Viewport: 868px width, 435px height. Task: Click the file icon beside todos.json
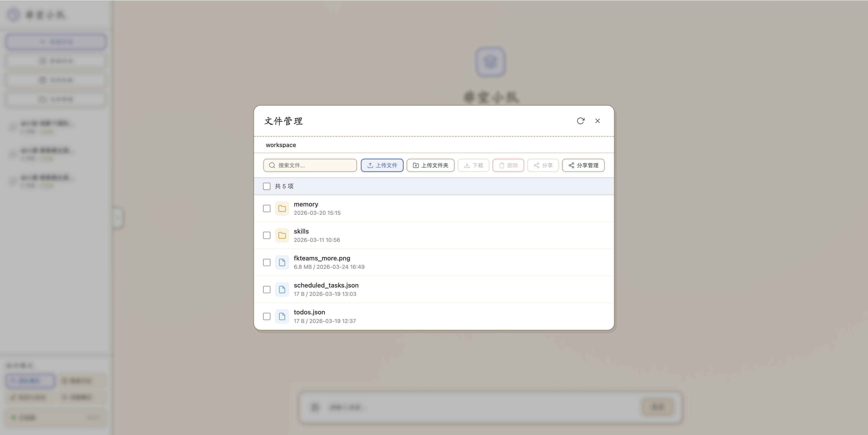click(x=282, y=316)
